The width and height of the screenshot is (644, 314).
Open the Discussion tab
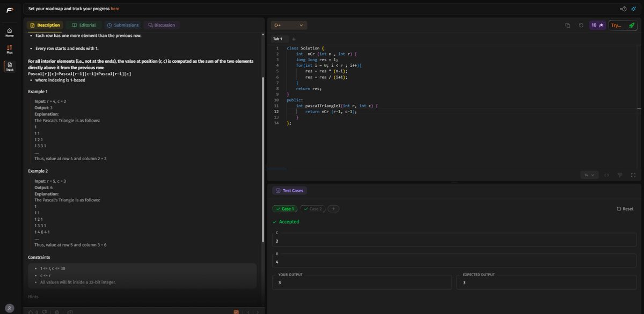pyautogui.click(x=162, y=25)
